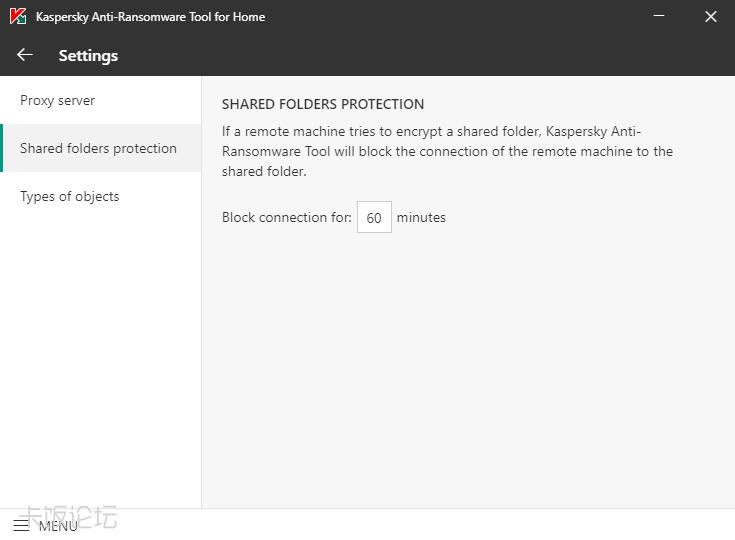This screenshot has height=540, width=735.
Task: Click empty area below Types of objects
Action: 100,350
